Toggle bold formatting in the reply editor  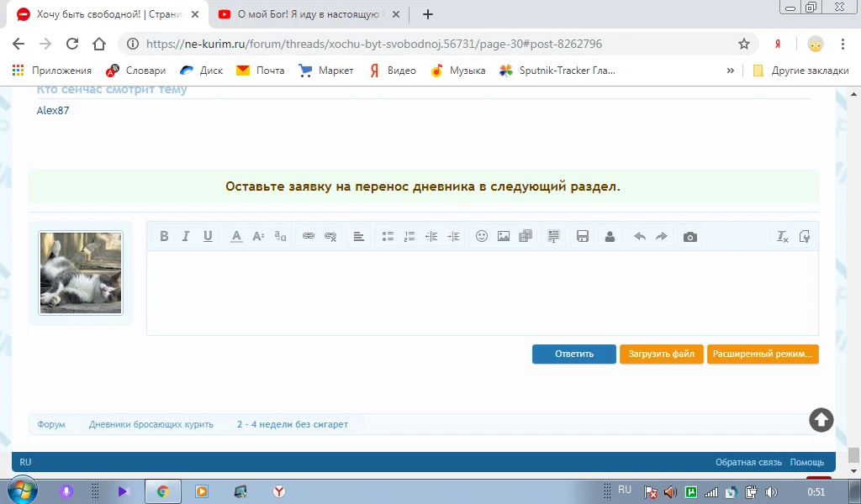(165, 237)
